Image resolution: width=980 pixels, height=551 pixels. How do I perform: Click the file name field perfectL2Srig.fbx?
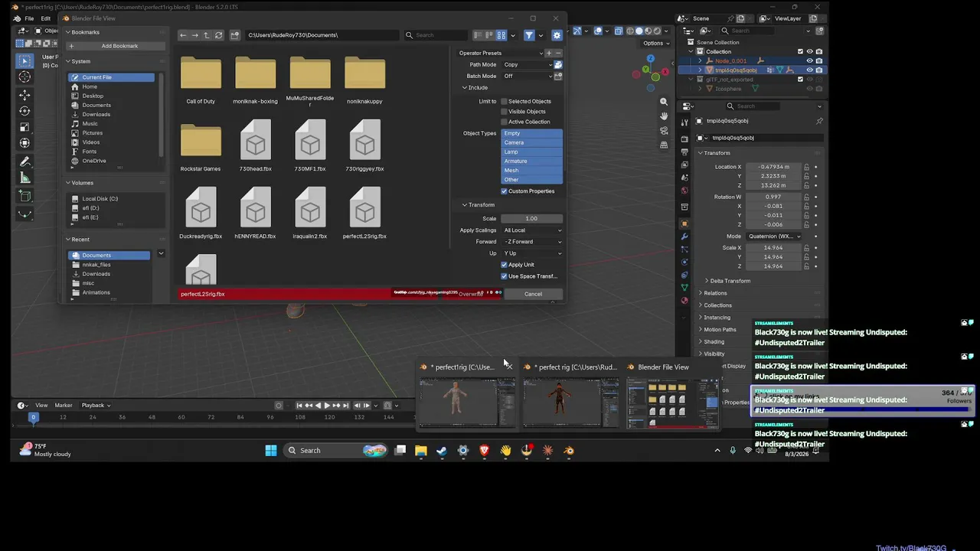coord(283,294)
